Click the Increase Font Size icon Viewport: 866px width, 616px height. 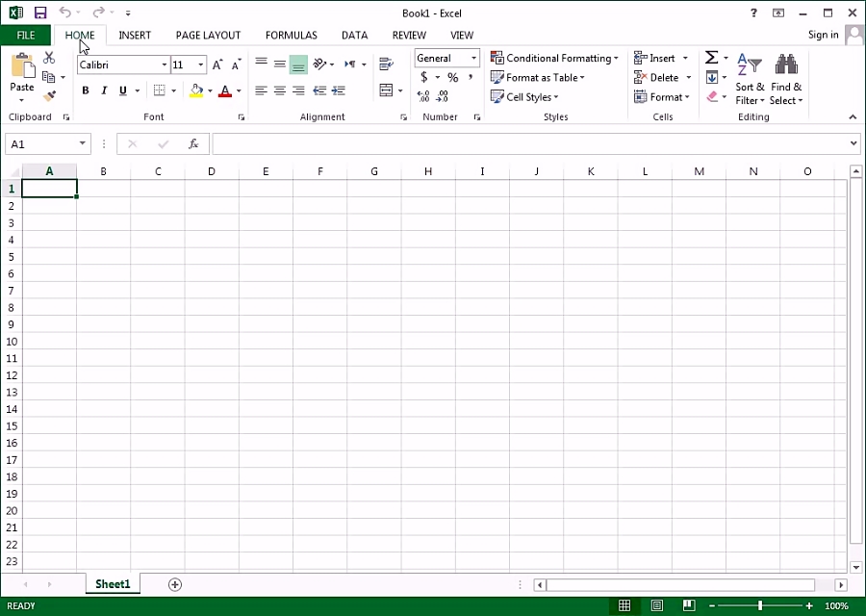217,64
